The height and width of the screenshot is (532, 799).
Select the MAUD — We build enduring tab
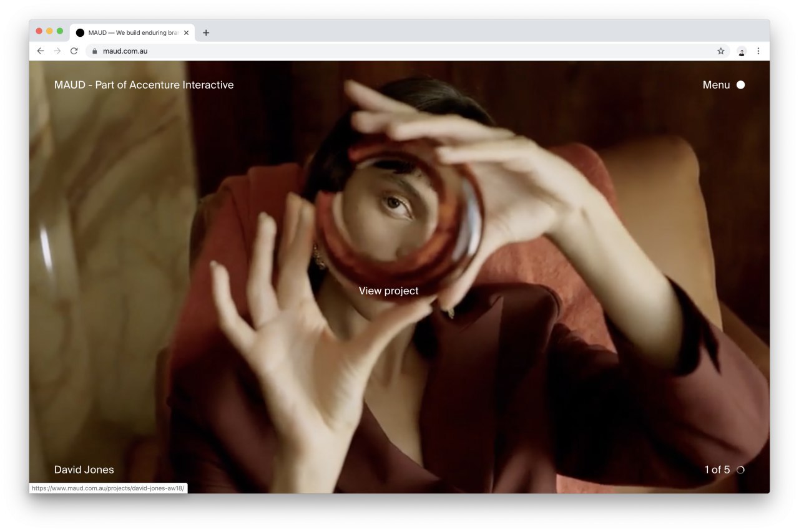click(132, 33)
